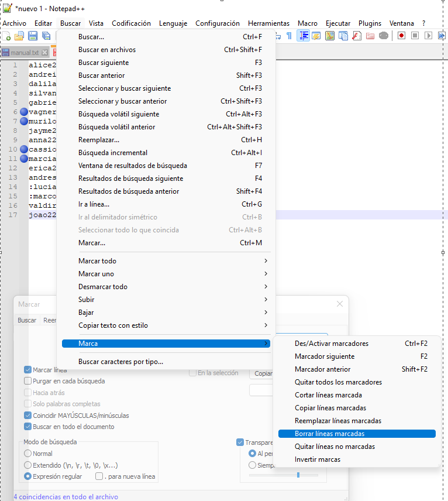Image resolution: width=448 pixels, height=501 pixels.
Task: Select Normal search mode
Action: click(x=27, y=454)
